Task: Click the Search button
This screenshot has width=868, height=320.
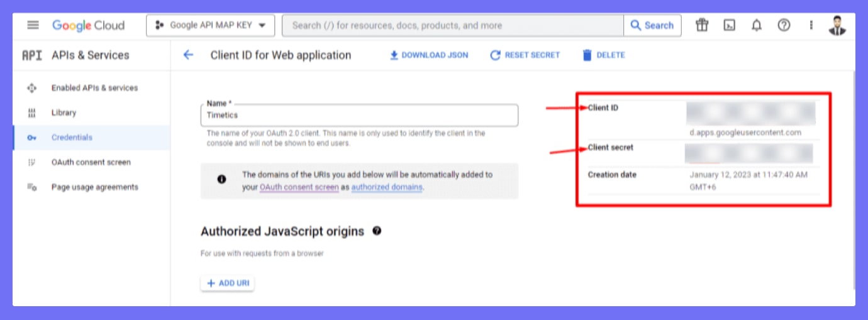Action: point(652,25)
